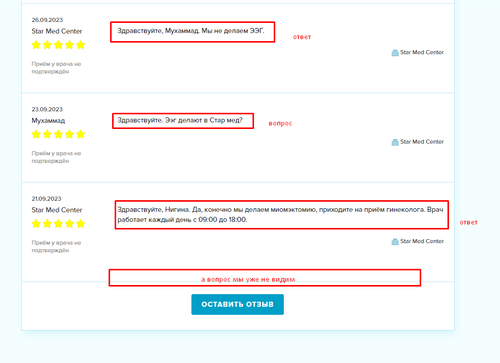The width and height of the screenshot is (500, 363).
Task: Select the date 23.09.2023
Action: (47, 109)
